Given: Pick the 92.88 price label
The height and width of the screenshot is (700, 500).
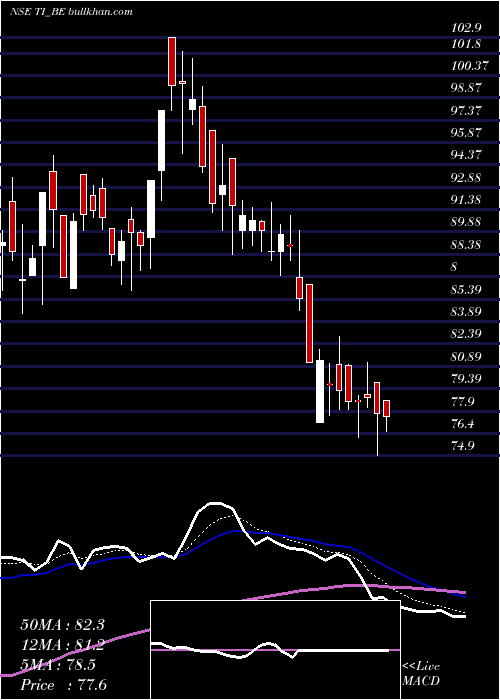Looking at the screenshot, I should (x=467, y=178).
